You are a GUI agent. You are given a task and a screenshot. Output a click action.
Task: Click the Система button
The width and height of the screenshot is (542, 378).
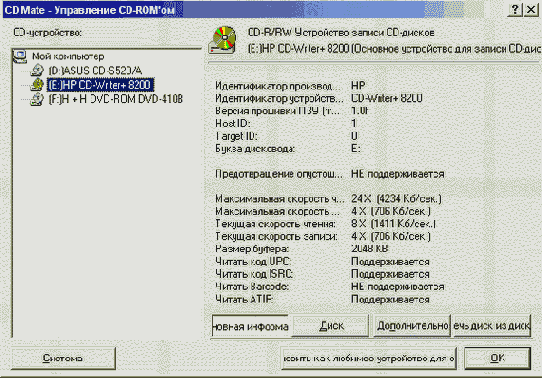coord(63,358)
